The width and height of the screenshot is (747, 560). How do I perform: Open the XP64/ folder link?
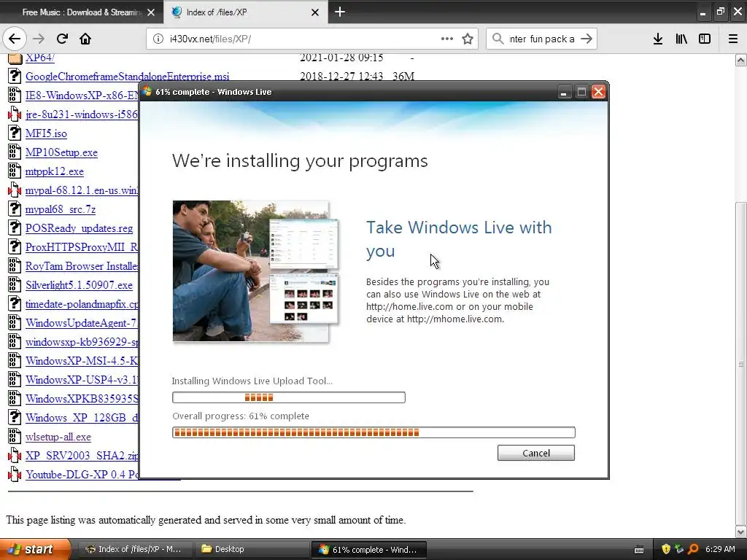pyautogui.click(x=40, y=58)
